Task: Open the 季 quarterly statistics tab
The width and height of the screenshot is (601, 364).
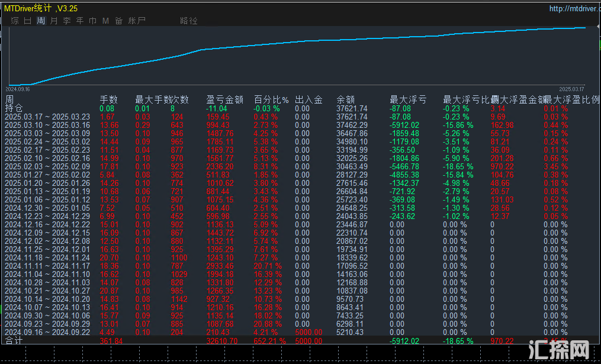Action: point(67,21)
